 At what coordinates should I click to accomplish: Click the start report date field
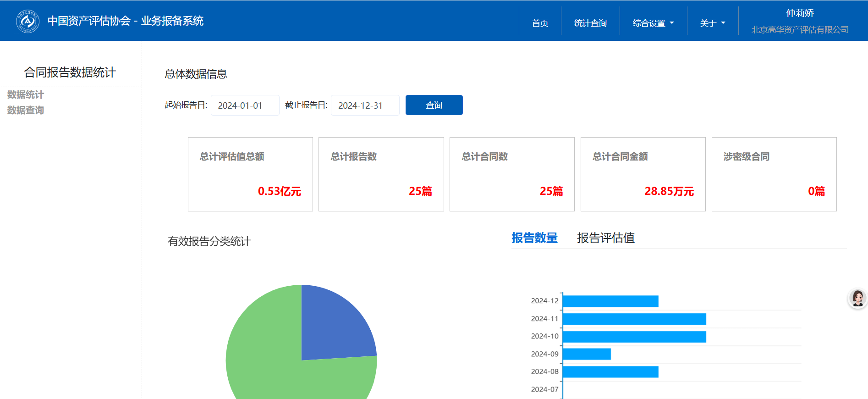pos(245,105)
